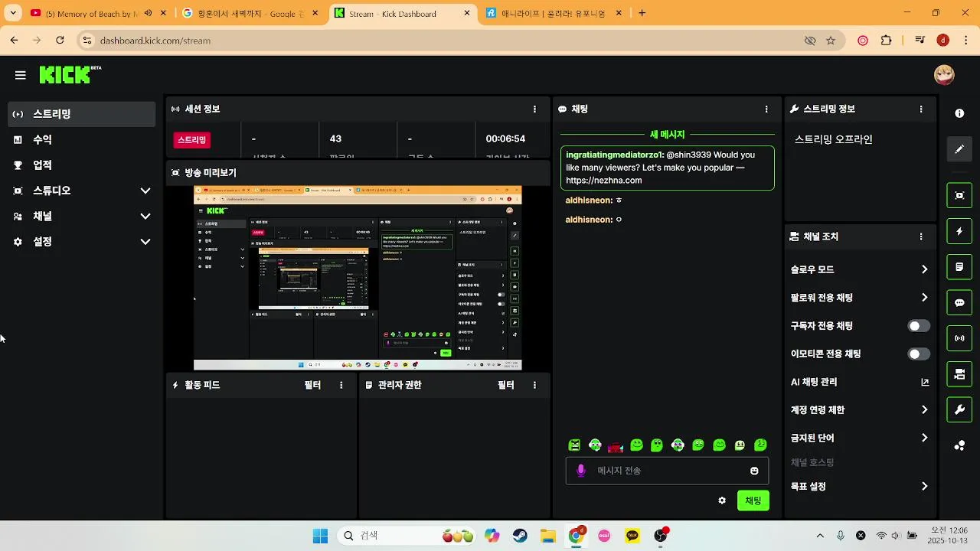Open the 채팅 panel three-dot menu
Viewport: 980px width, 551px height.
[x=766, y=109]
